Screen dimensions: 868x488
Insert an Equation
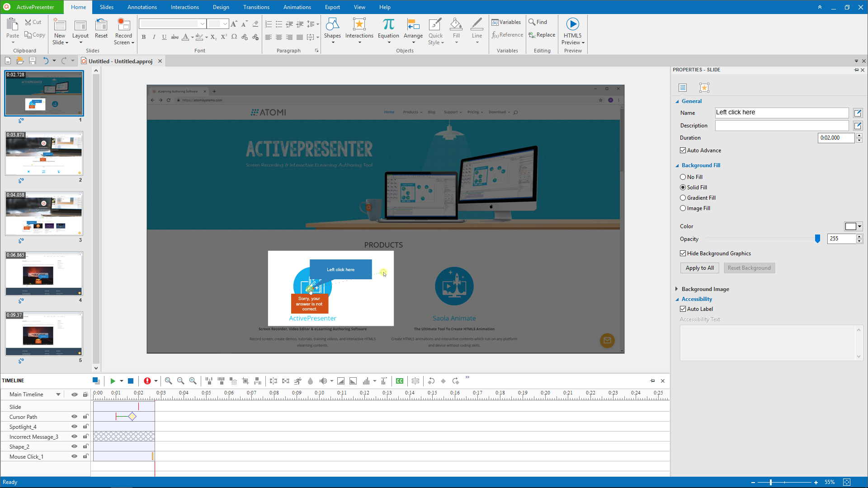coord(388,31)
